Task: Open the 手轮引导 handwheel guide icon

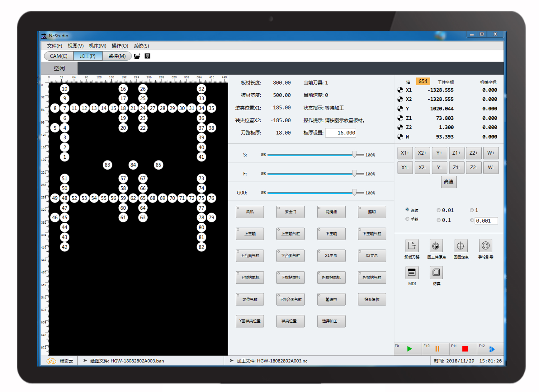Action: click(x=485, y=246)
